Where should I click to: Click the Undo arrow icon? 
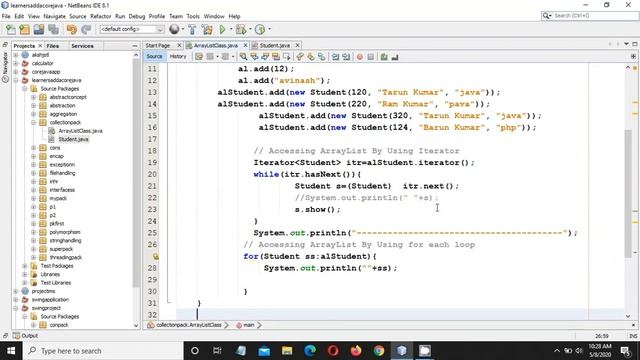coord(72,29)
